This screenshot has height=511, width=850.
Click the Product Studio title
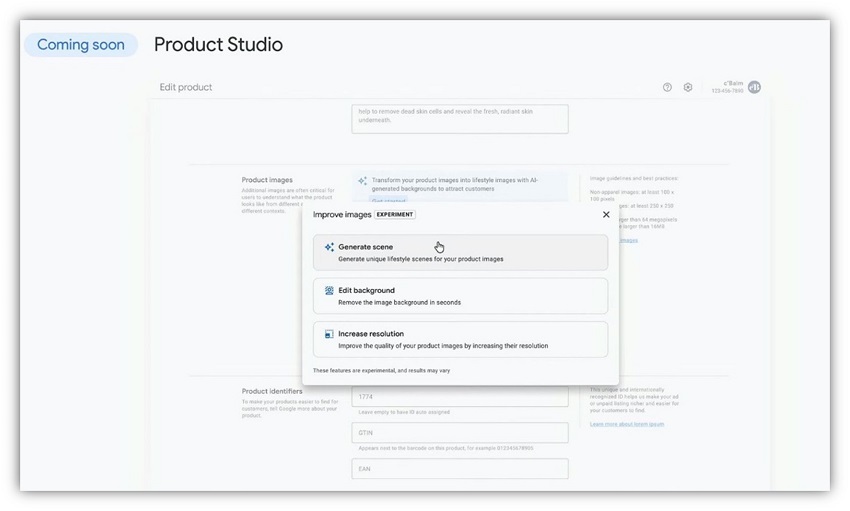click(x=218, y=44)
